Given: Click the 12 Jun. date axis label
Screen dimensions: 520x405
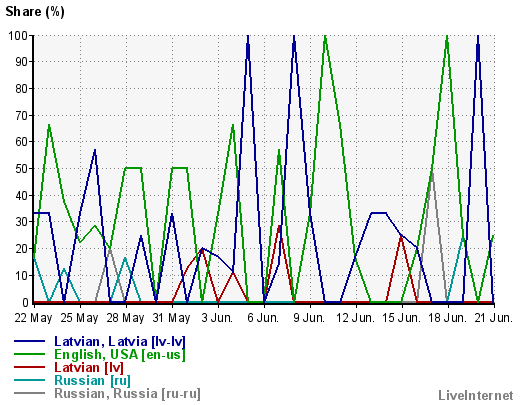Looking at the screenshot, I should [355, 318].
